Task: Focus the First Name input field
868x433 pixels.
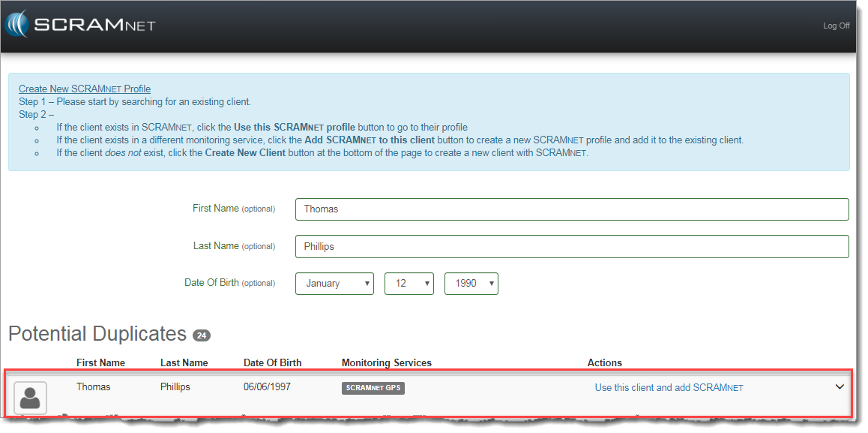Action: (x=571, y=209)
